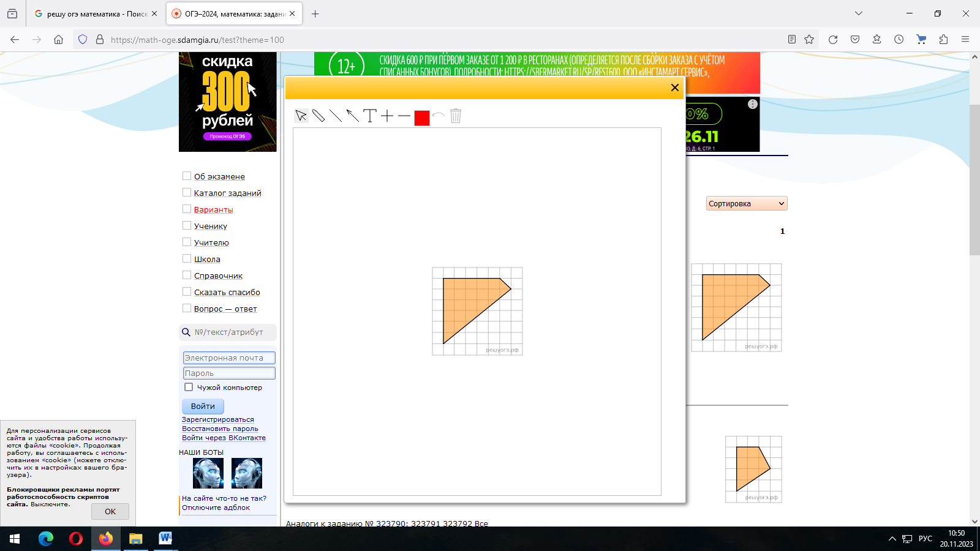Viewport: 980px width, 551px height.
Task: Enable the Чужой компьютер checkbox
Action: (189, 387)
